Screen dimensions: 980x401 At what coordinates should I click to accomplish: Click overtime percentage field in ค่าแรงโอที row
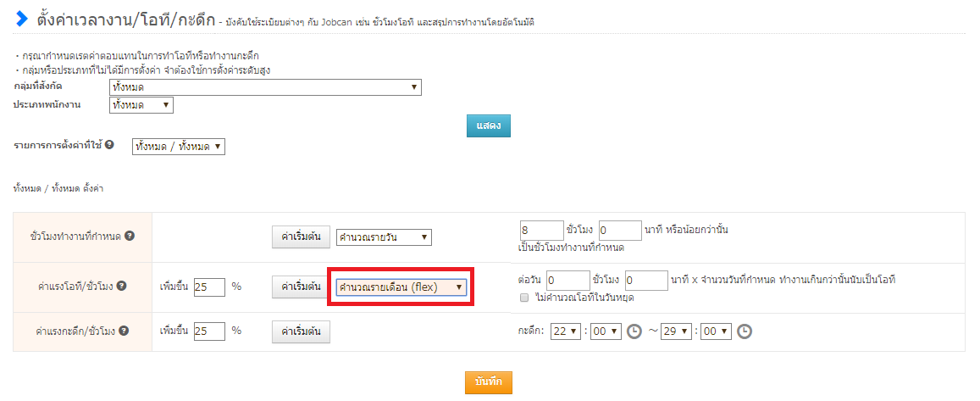[209, 287]
